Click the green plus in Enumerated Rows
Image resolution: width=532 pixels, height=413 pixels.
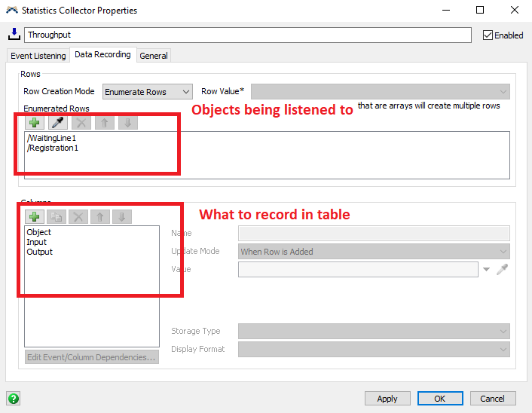pos(35,123)
